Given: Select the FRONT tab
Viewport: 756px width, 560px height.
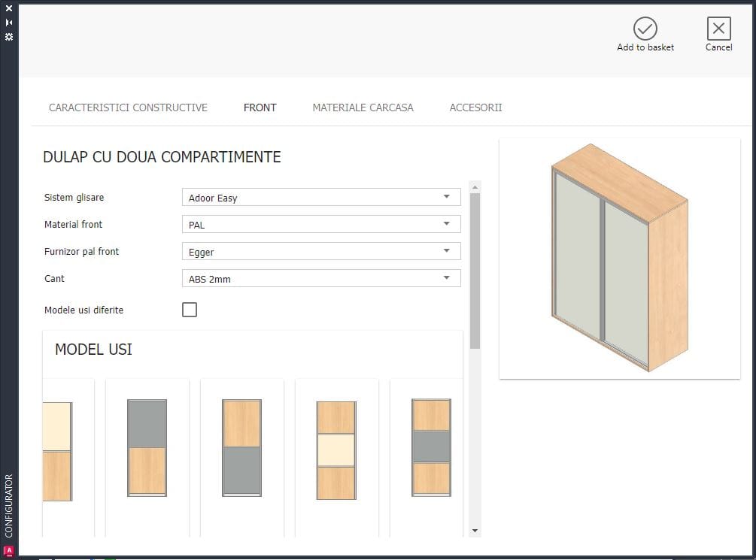Looking at the screenshot, I should (x=260, y=107).
